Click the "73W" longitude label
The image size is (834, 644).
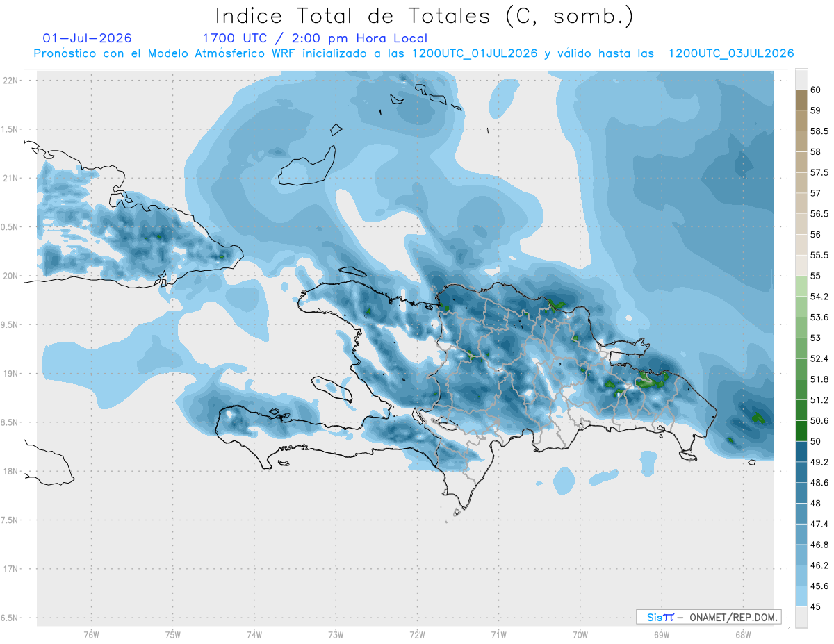pos(336,634)
